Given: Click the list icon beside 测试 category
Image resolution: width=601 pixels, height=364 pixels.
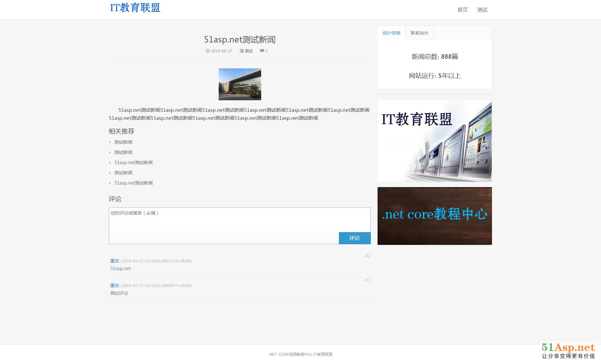Looking at the screenshot, I should click(242, 51).
